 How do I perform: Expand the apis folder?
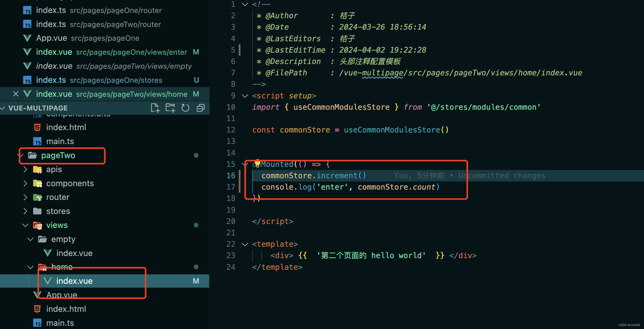(x=25, y=169)
